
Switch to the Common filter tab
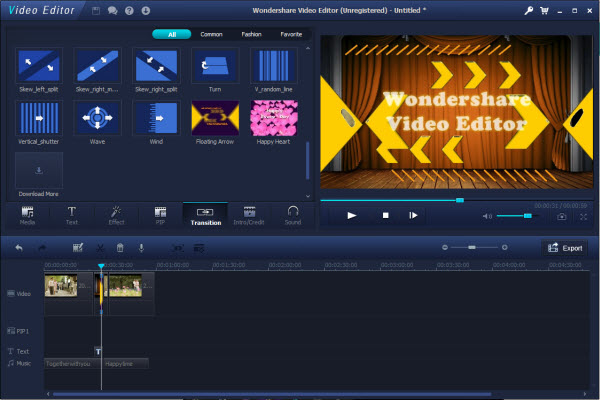211,34
